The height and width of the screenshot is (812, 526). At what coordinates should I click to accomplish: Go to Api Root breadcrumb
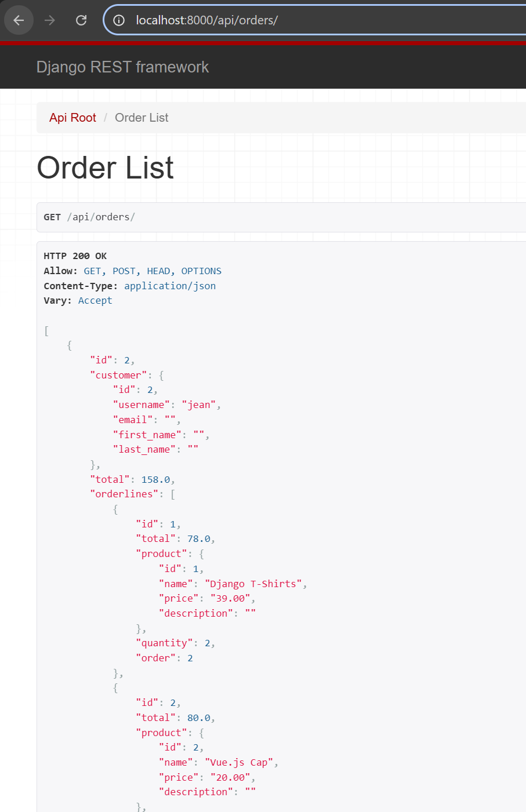click(72, 118)
